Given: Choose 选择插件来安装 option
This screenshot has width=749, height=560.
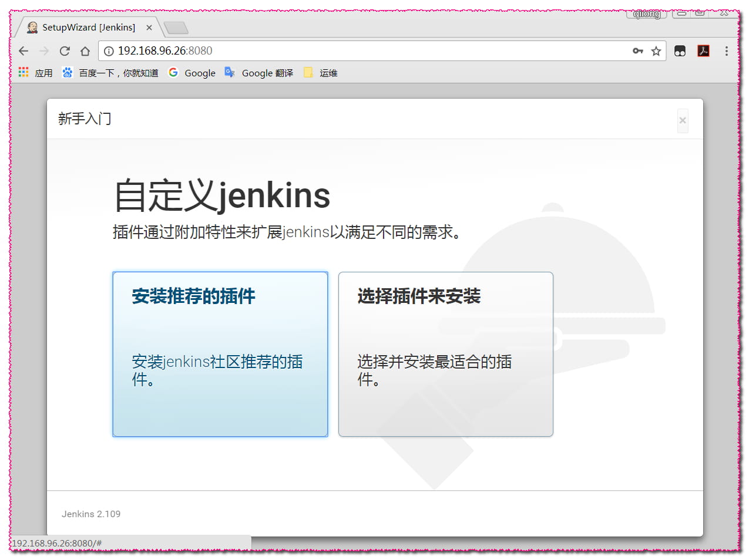Looking at the screenshot, I should 446,354.
